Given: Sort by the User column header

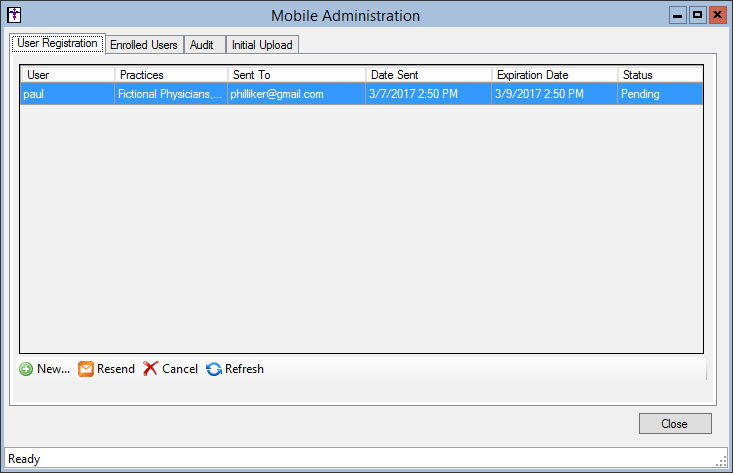Looking at the screenshot, I should 66,75.
